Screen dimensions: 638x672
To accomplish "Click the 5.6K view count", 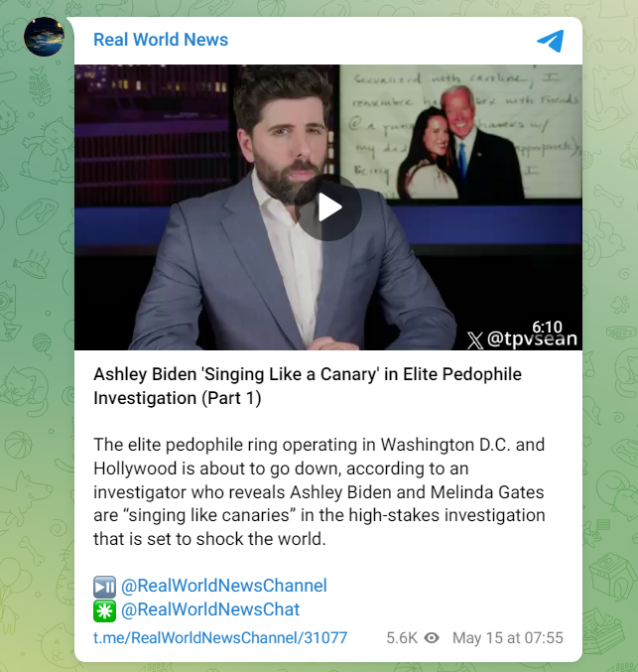I will pos(402,637).
